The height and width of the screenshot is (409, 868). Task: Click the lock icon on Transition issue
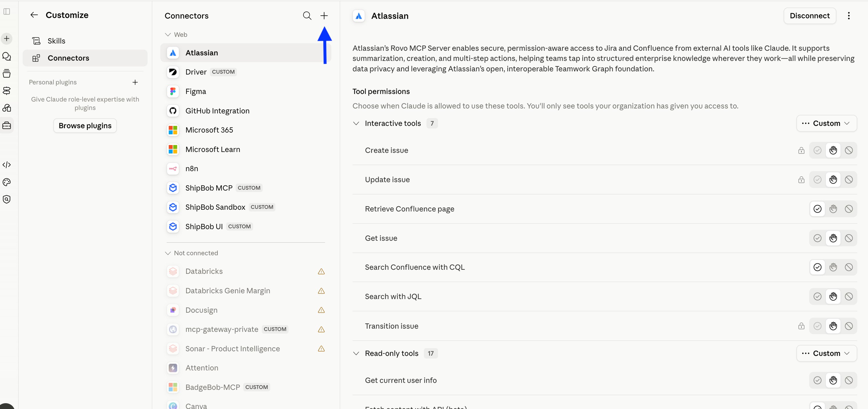pyautogui.click(x=801, y=326)
